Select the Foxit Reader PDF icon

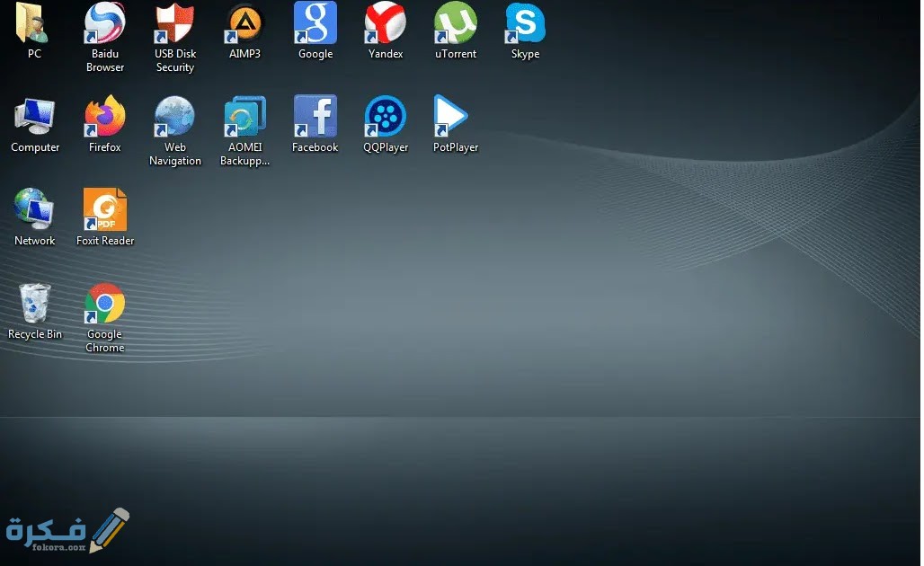coord(105,210)
